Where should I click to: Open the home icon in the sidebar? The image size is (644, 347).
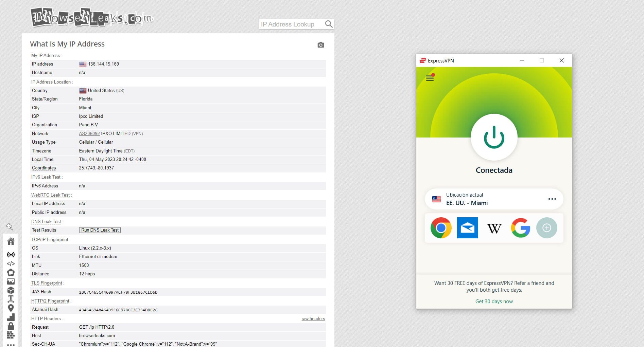pyautogui.click(x=11, y=241)
